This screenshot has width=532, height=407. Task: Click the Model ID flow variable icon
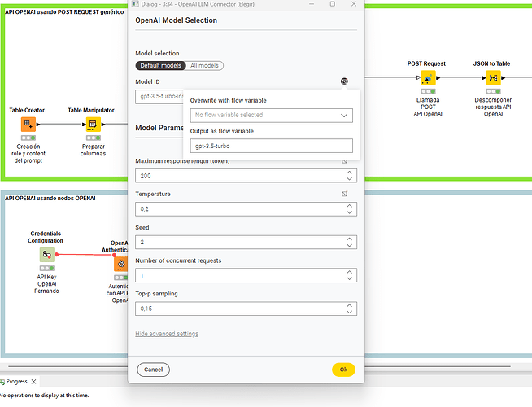click(x=344, y=81)
